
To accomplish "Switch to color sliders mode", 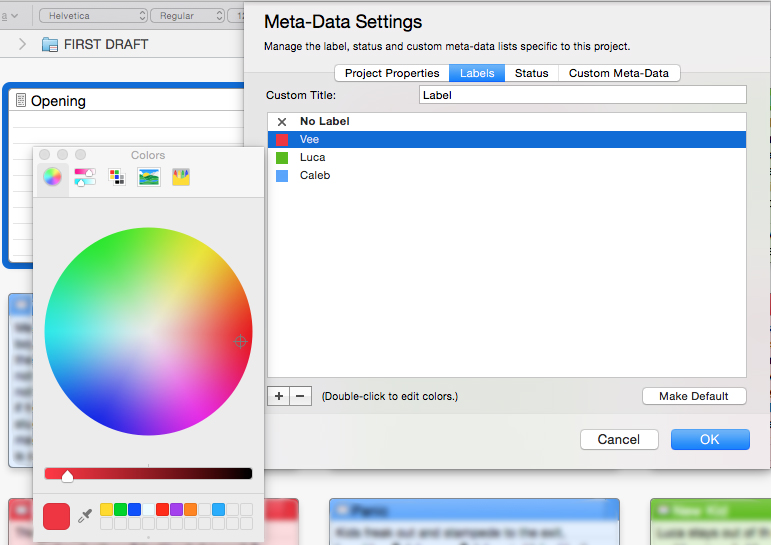I will click(x=85, y=177).
